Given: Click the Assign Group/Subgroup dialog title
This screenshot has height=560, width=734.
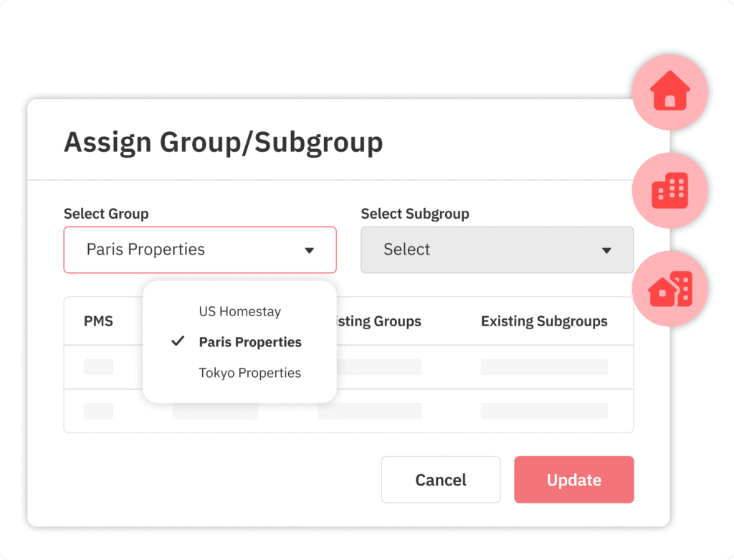Looking at the screenshot, I should [x=223, y=142].
